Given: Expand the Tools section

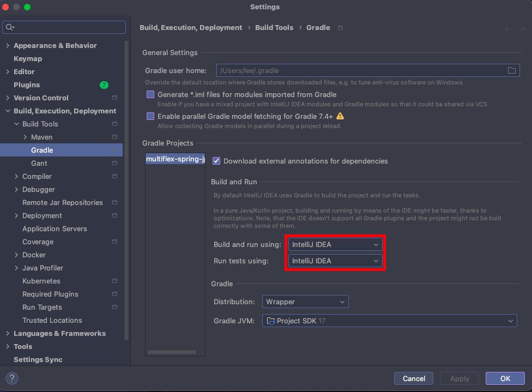Looking at the screenshot, I should pos(8,347).
